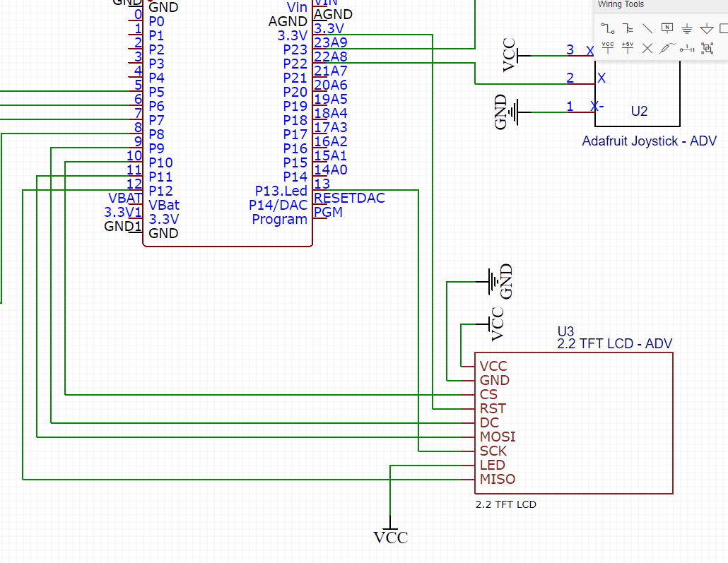Viewport: 728px width, 563px height.
Task: Select the net name label tool
Action: pos(667,28)
